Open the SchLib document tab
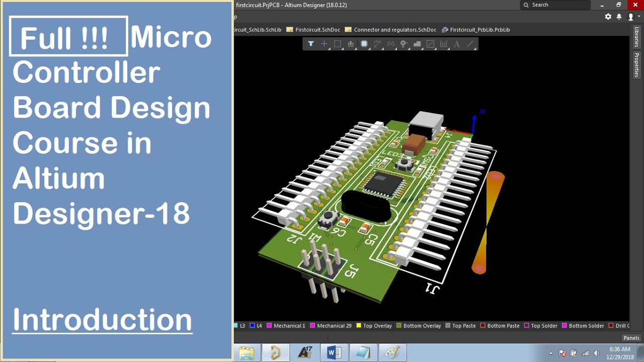The image size is (644, 362). [258, 30]
